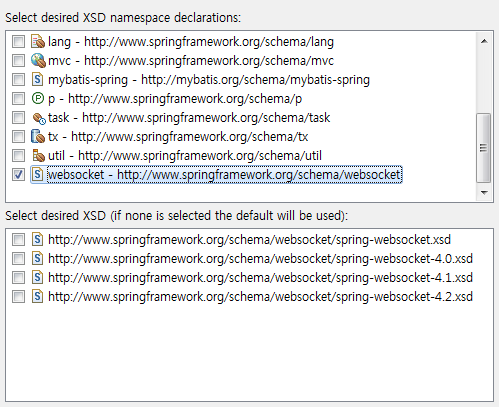
Task: Click the task namespace icon
Action: coord(39,118)
